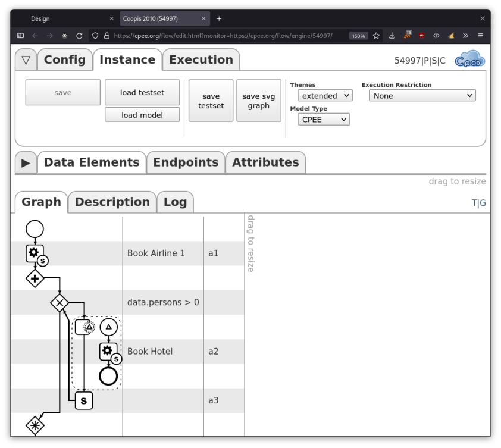
Task: Click the Book Hotel gear task node
Action: 108,351
